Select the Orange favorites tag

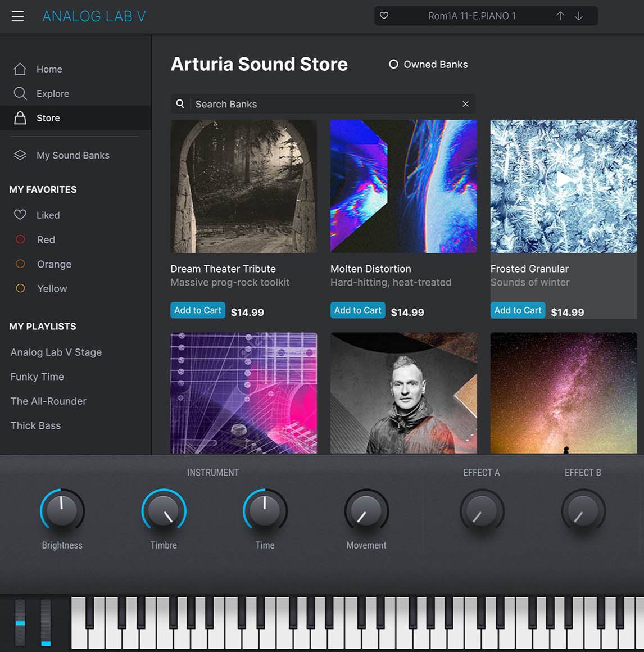pyautogui.click(x=20, y=264)
